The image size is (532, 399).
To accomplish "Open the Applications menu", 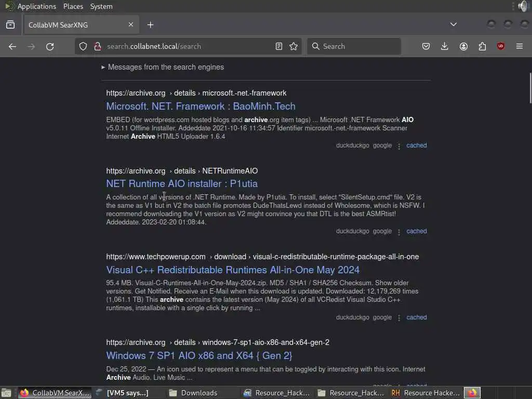I will click(37, 6).
